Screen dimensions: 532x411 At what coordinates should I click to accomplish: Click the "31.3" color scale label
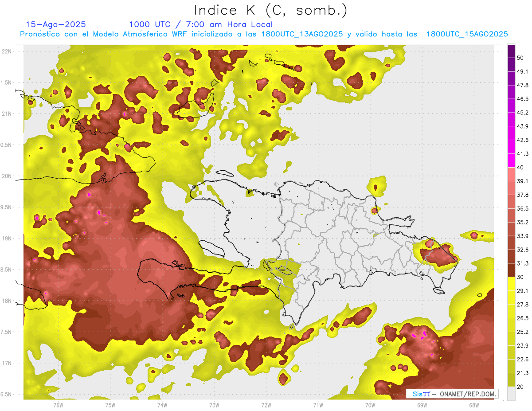pyautogui.click(x=523, y=263)
